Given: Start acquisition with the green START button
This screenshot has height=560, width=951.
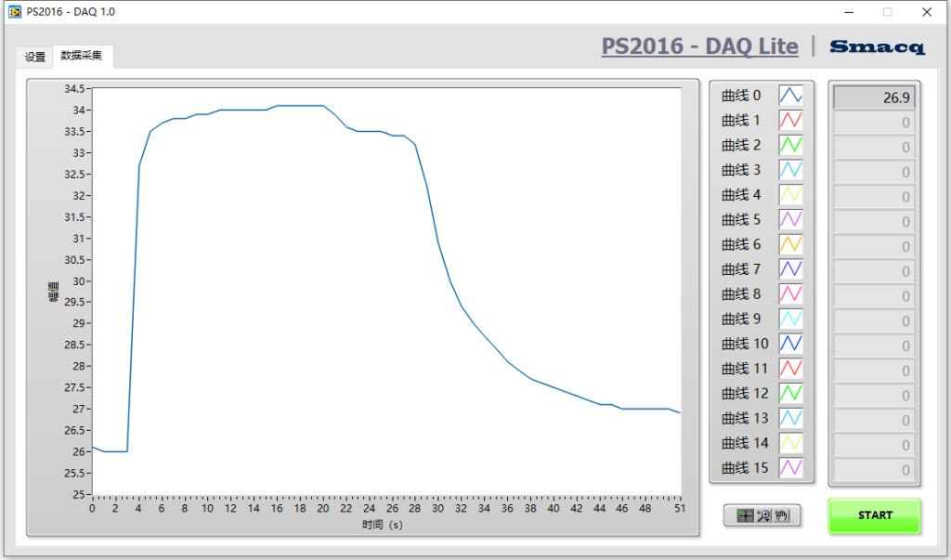Looking at the screenshot, I should (x=875, y=515).
